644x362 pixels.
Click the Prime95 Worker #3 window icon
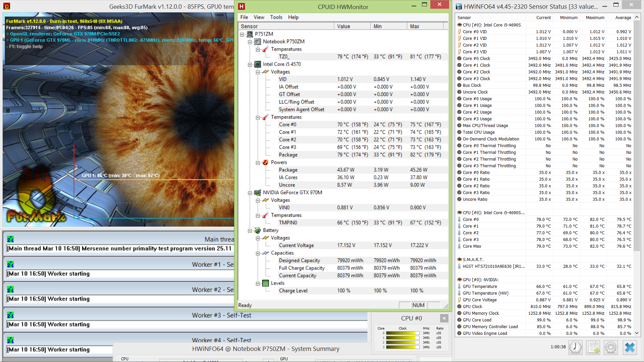click(10, 315)
